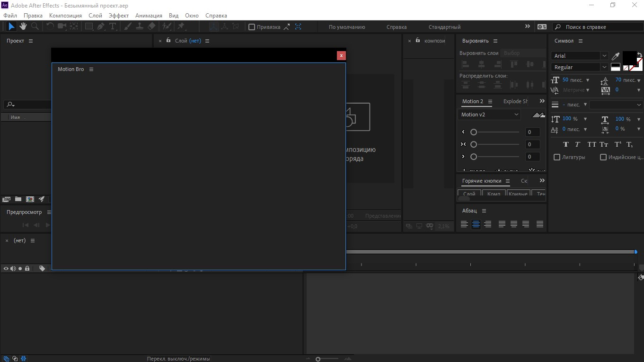Toggle video eye column in timeline
644x362 pixels.
point(6,268)
